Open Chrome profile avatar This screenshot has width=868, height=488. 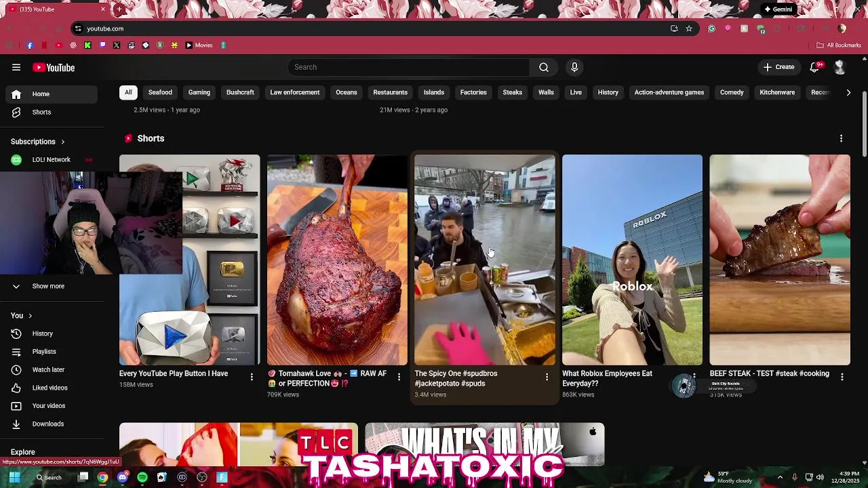click(842, 28)
